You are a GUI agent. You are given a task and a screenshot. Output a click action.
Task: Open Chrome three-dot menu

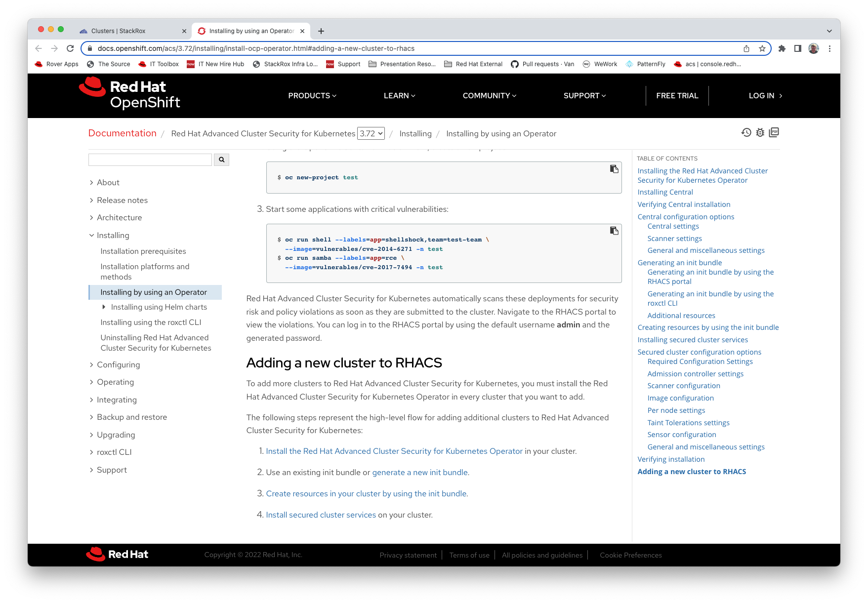[x=830, y=48]
